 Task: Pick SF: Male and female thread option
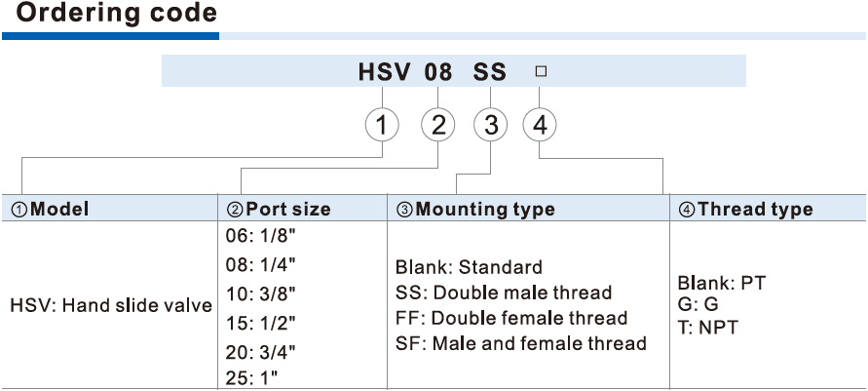(x=520, y=343)
